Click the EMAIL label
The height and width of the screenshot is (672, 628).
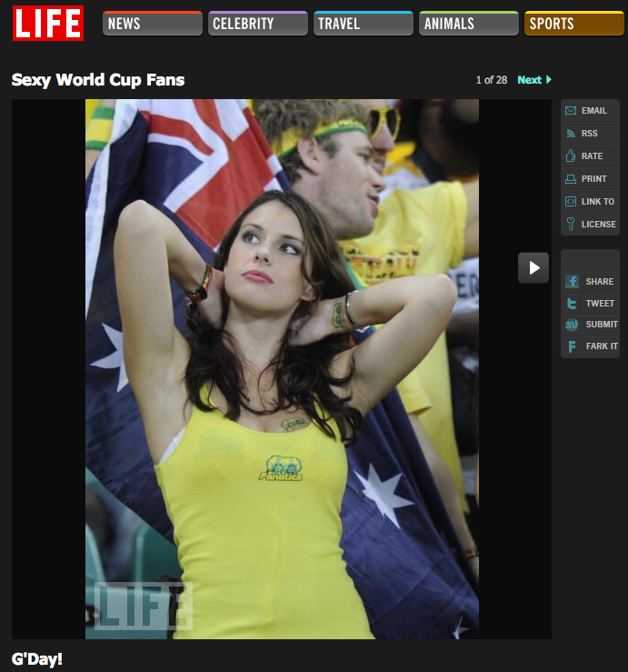[594, 111]
